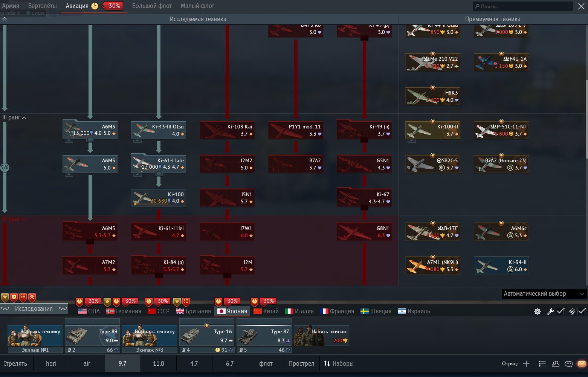Screen dimensions: 588x377
Task: Select the Ki-100-II premium aircraft
Action: (433, 130)
